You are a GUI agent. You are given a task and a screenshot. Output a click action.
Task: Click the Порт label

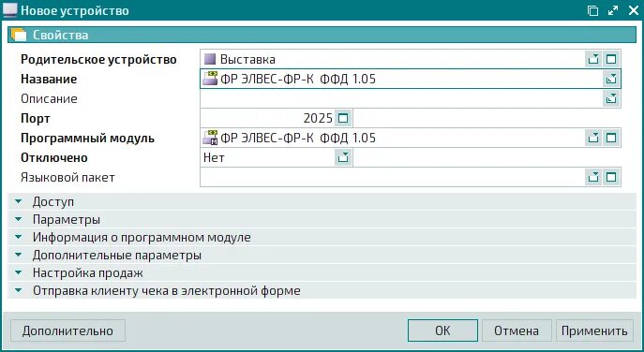pyautogui.click(x=36, y=119)
